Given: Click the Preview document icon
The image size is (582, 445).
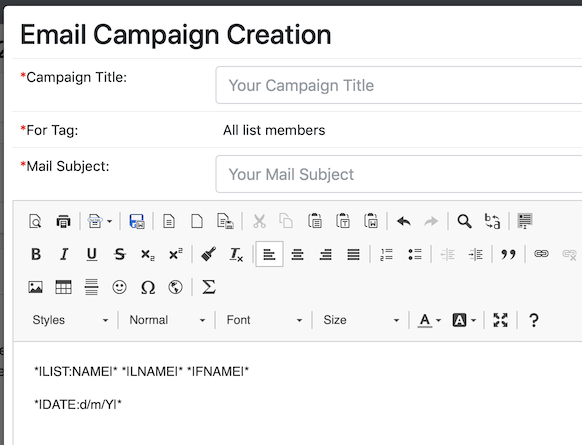Looking at the screenshot, I should click(x=35, y=222).
